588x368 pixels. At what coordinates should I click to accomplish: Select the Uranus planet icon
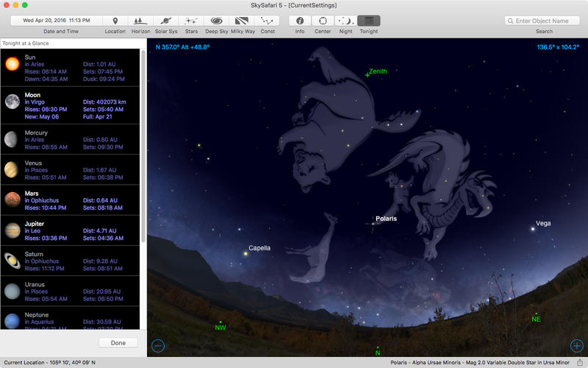12,291
